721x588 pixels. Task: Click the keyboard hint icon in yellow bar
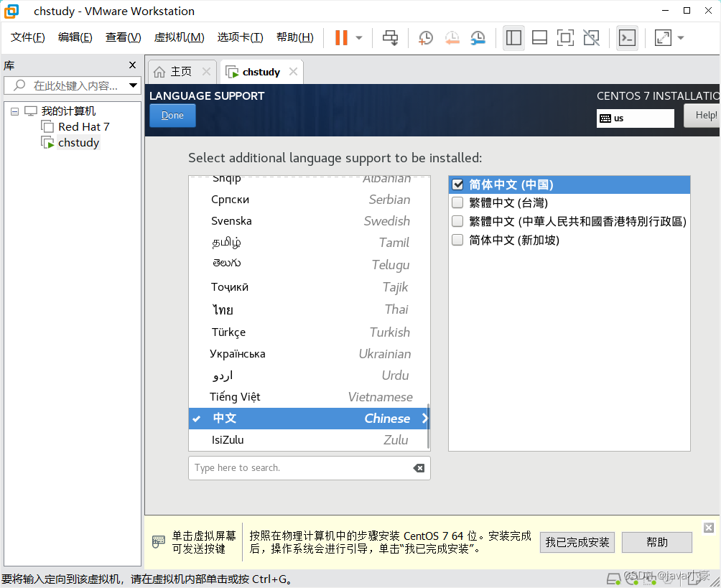click(x=158, y=541)
